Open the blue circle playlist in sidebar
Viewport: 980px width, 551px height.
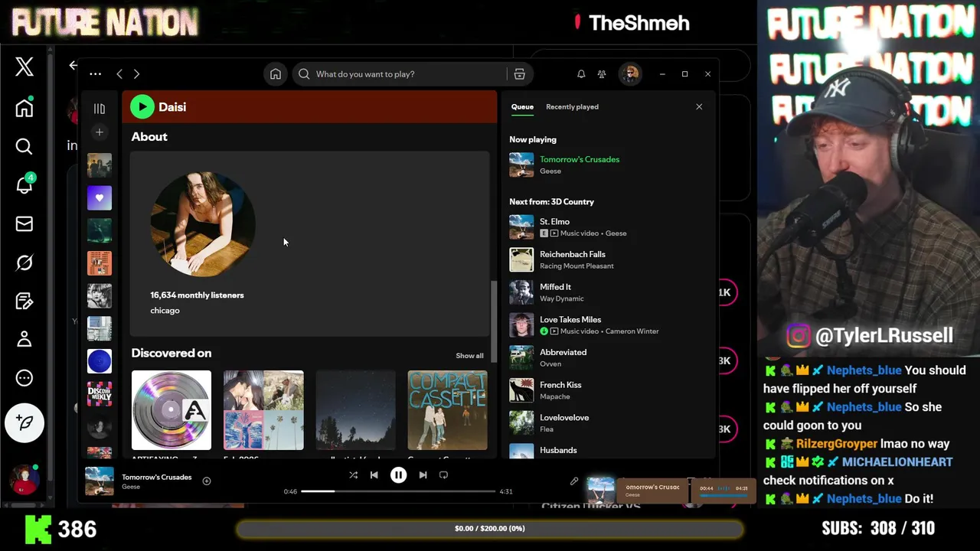[100, 361]
